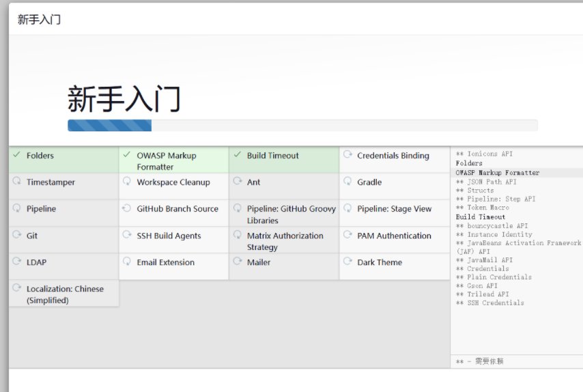
Task: Click '** Pipeline: Step API' log line
Action: (x=496, y=199)
